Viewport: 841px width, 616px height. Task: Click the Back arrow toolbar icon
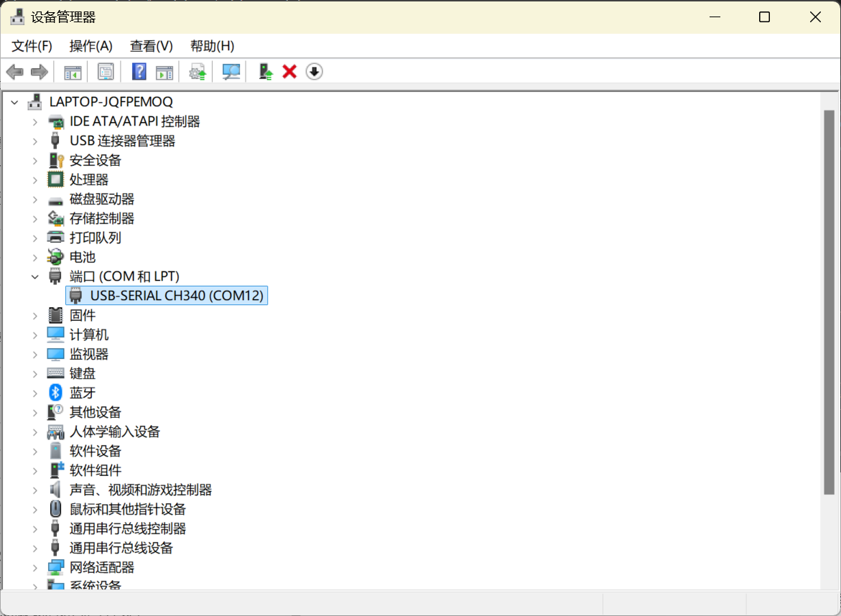[x=14, y=72]
